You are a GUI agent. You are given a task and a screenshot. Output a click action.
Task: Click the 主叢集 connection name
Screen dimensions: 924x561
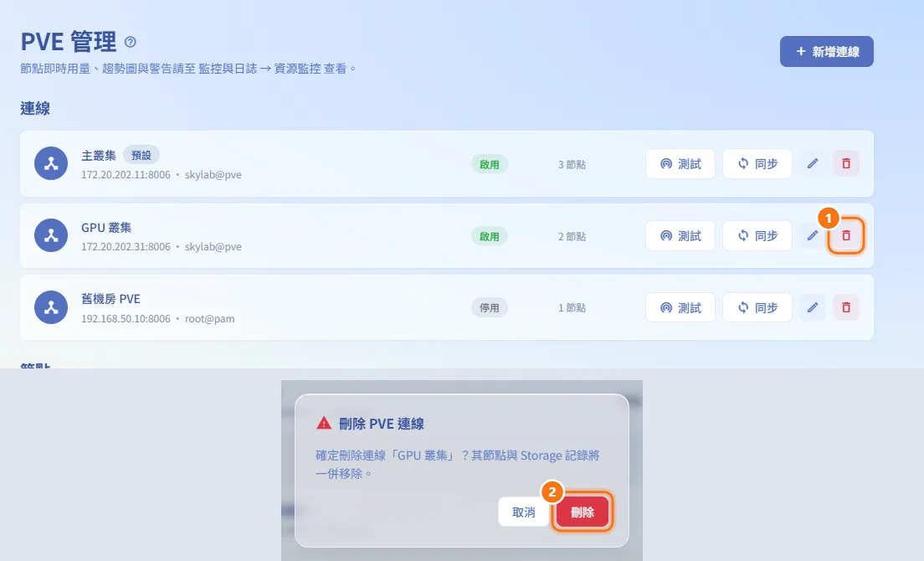(x=99, y=156)
